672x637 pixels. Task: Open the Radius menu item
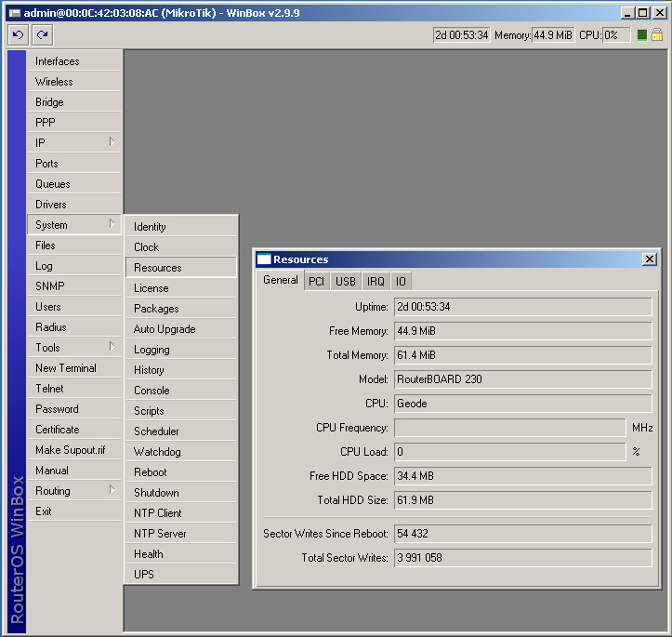pyautogui.click(x=74, y=327)
